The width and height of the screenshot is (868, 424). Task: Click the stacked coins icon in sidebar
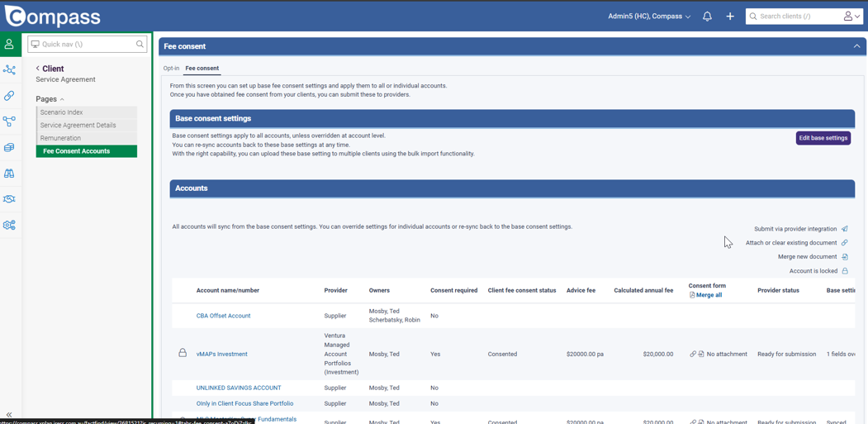(9, 148)
